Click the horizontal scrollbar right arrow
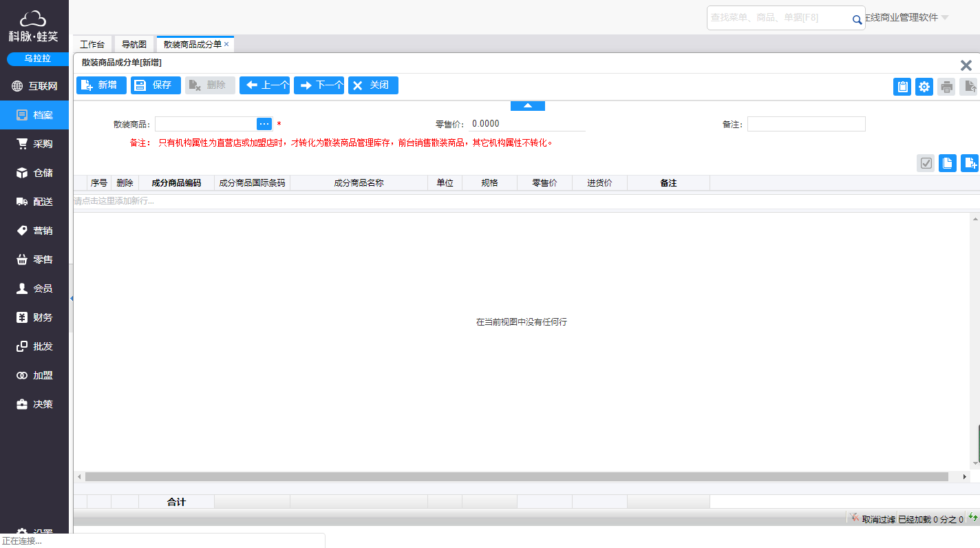The height and width of the screenshot is (548, 980). [964, 476]
